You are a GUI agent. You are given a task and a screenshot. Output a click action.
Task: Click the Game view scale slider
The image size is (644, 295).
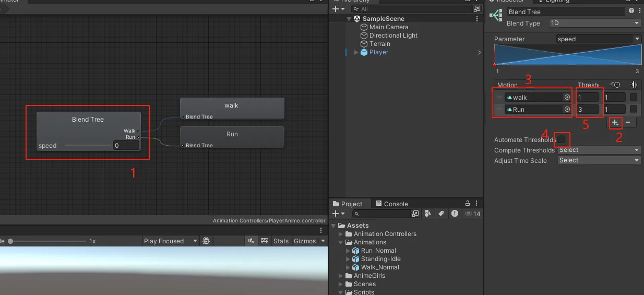coord(47,241)
